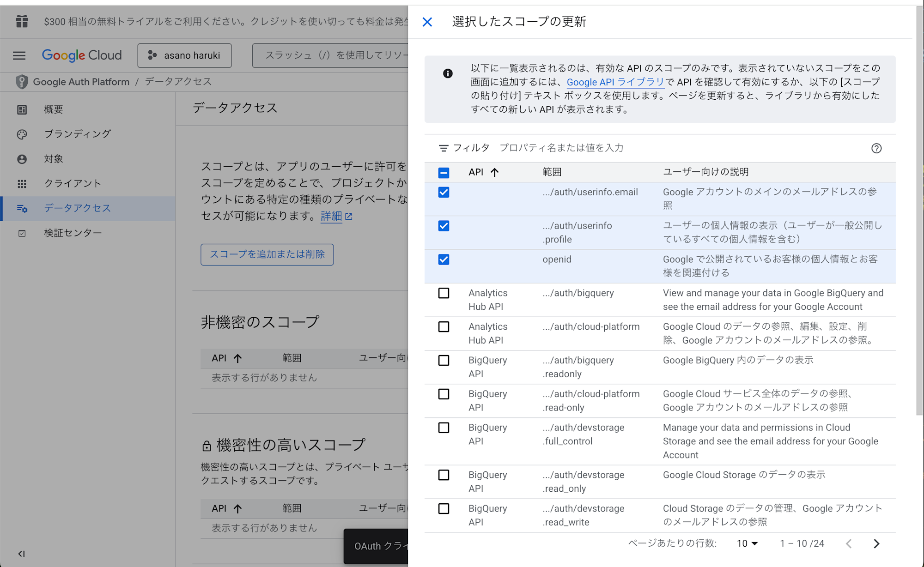Screen dimensions: 924x567
Task: Click the 検証センター checkbox icon
Action: (22, 233)
